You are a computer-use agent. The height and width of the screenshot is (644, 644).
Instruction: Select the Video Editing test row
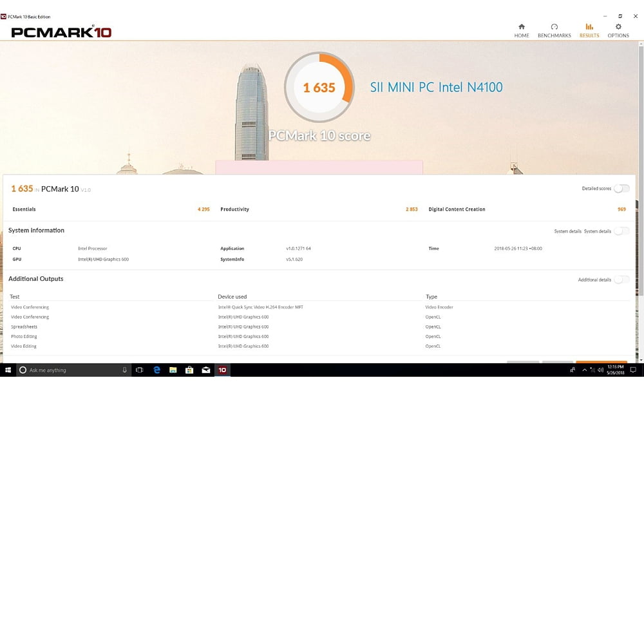click(x=23, y=346)
